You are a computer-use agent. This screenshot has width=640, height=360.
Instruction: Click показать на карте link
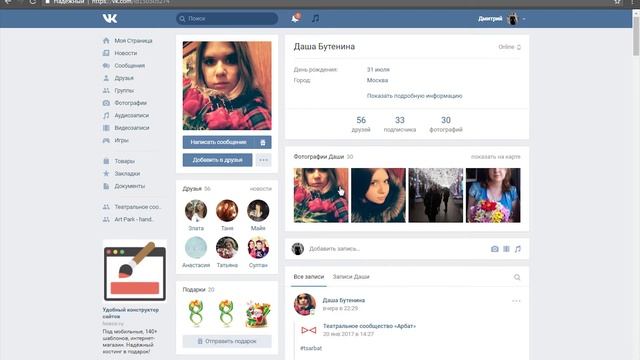[x=496, y=157]
